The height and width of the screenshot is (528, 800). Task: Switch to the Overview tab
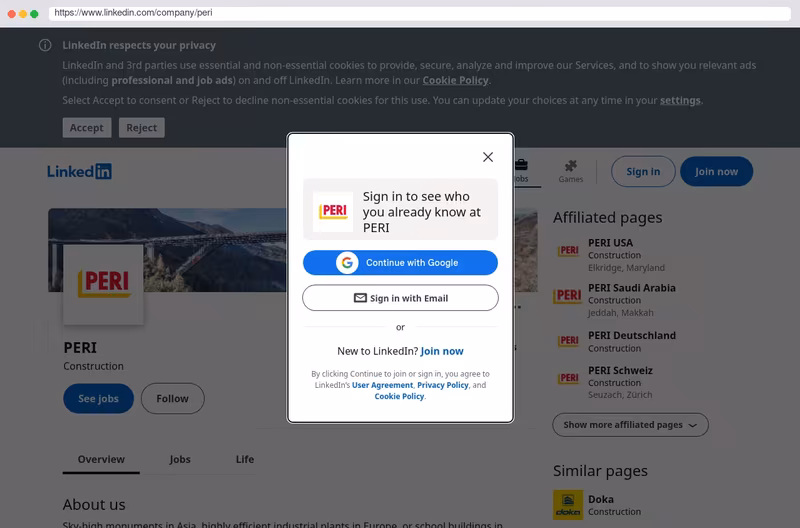pyautogui.click(x=101, y=459)
